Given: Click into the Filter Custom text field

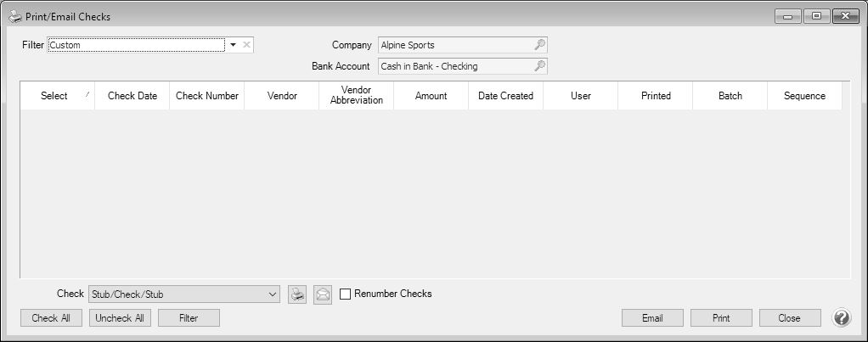Looking at the screenshot, I should click(136, 45).
